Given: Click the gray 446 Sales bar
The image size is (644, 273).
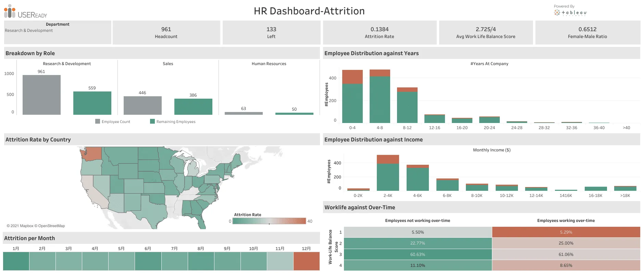Looking at the screenshot, I should coord(143,106).
